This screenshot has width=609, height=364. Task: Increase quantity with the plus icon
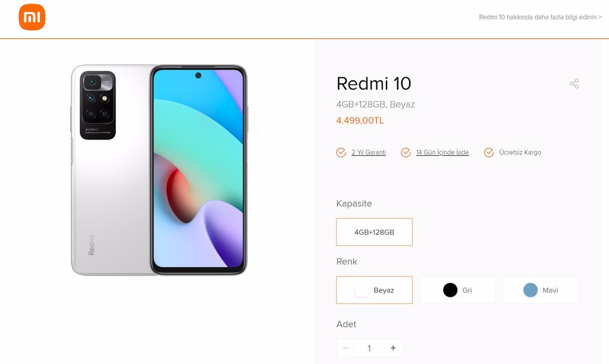click(x=393, y=348)
